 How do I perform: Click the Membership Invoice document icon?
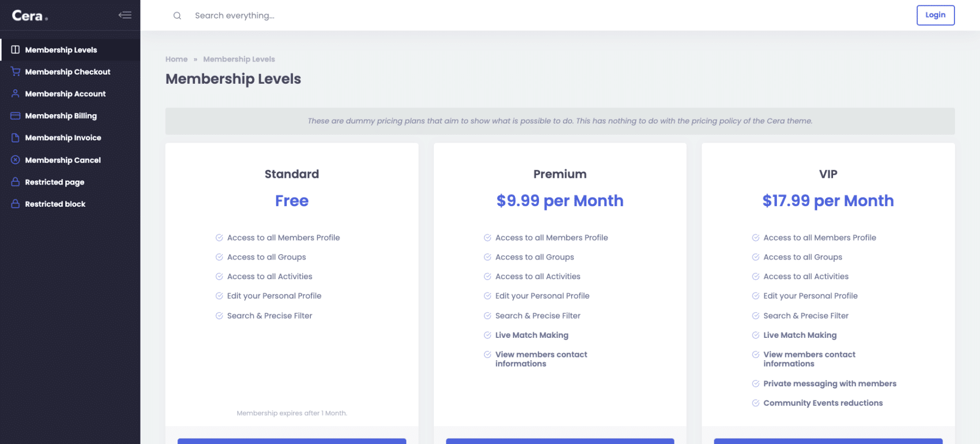[x=15, y=137]
